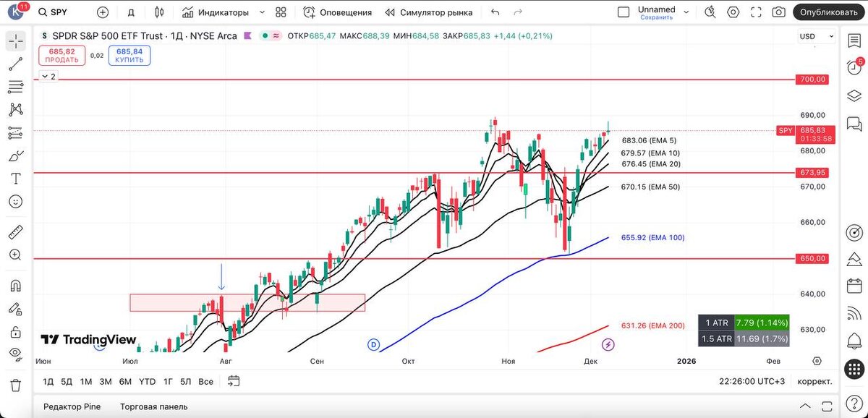The image size is (868, 418).
Task: Add symbol with plus icon next to SPY
Action: point(103,12)
